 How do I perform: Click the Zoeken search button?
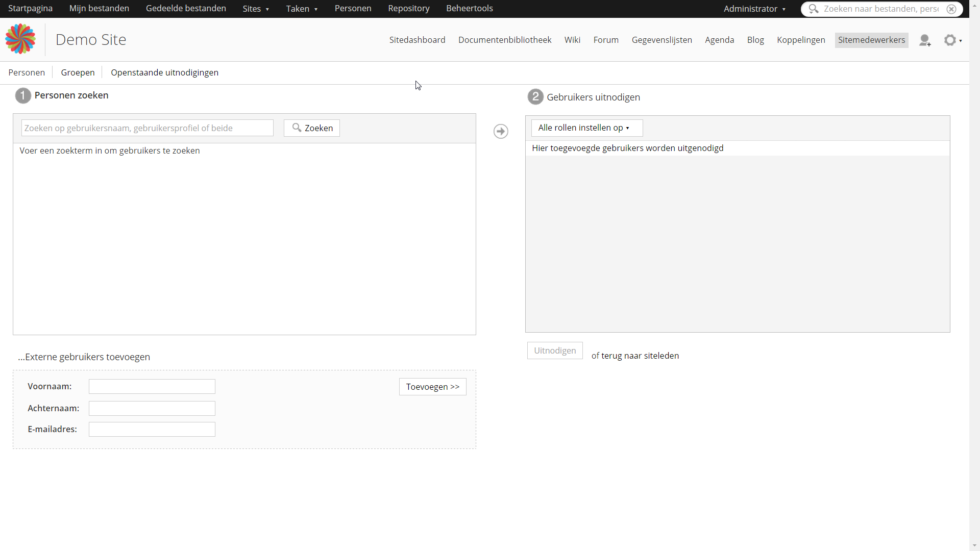[x=312, y=128]
